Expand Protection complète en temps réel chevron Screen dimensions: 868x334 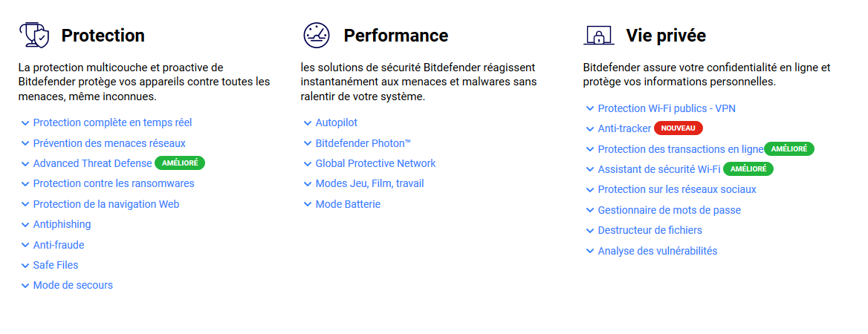(25, 122)
